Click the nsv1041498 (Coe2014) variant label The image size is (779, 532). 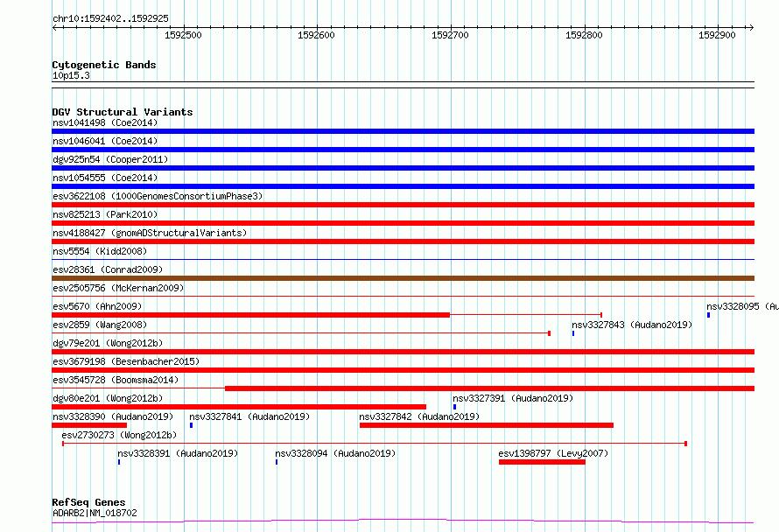[105, 122]
